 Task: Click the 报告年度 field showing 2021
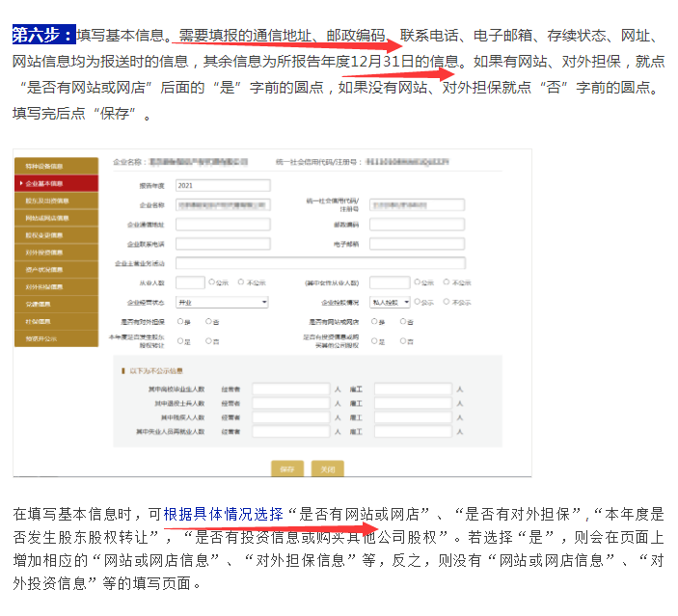point(222,185)
